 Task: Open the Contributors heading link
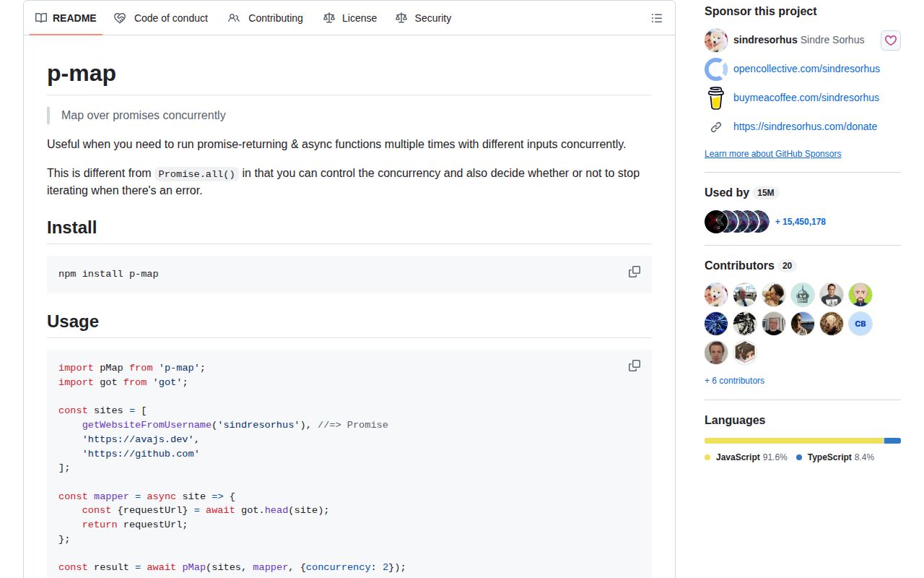coord(750,266)
